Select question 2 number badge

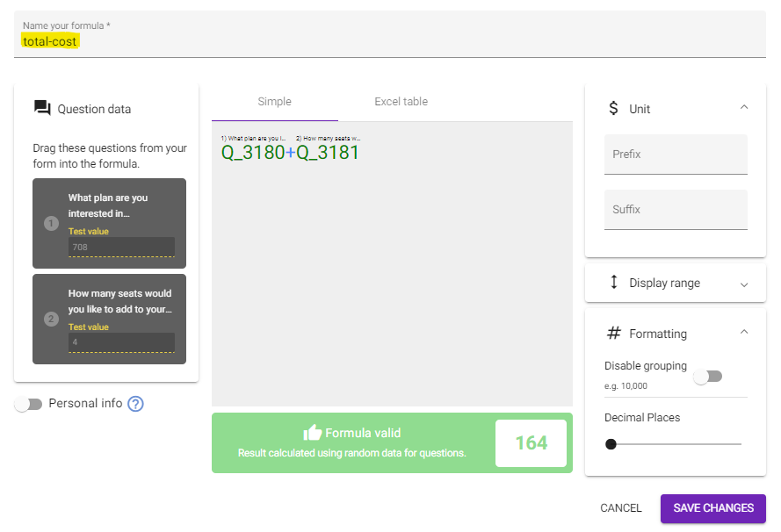[51, 319]
